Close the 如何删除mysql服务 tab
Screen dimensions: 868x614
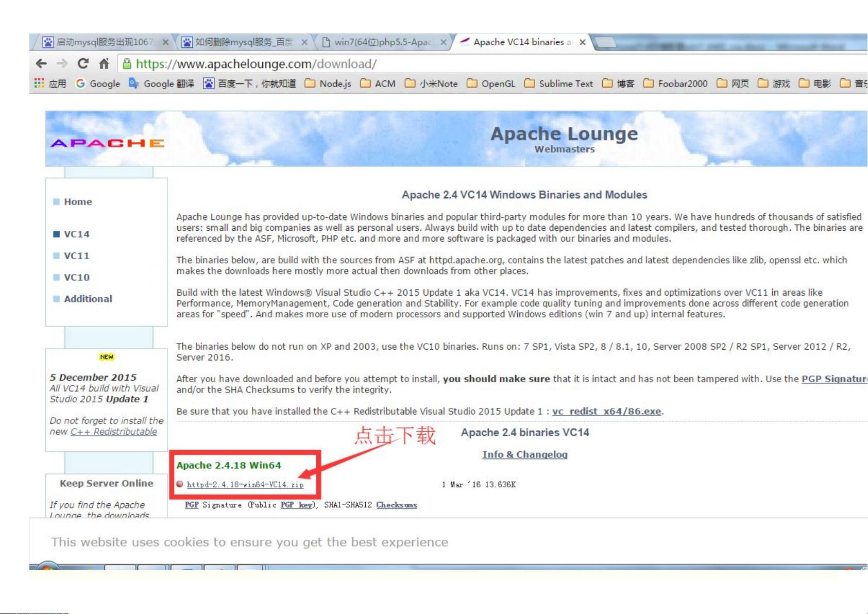[304, 42]
